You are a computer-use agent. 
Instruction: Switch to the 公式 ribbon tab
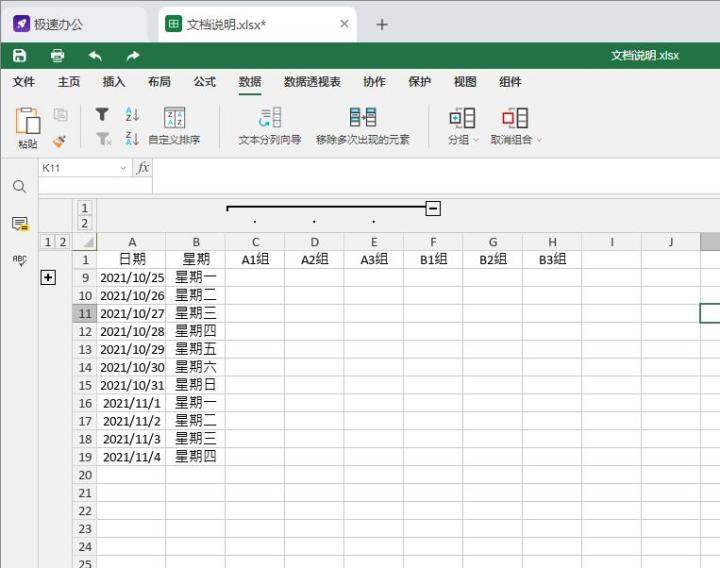[204, 82]
